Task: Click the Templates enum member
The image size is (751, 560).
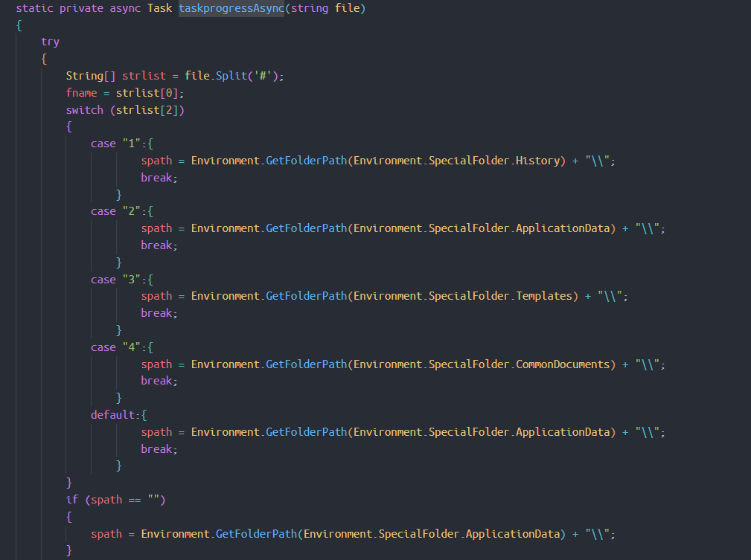Action: (x=546, y=296)
